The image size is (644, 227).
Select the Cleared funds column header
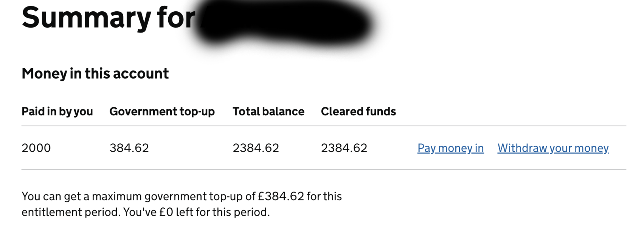tap(358, 112)
